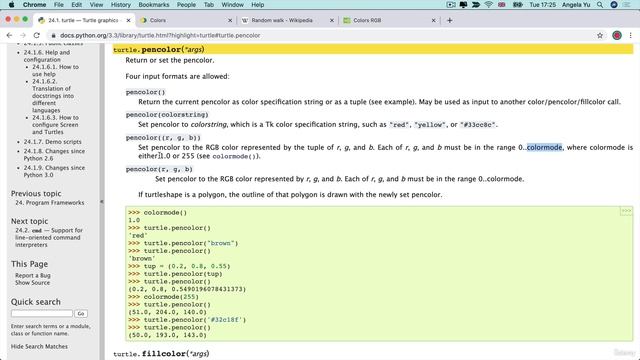Open the Bookmarks menu
The width and height of the screenshot is (640, 360).
[x=154, y=5]
